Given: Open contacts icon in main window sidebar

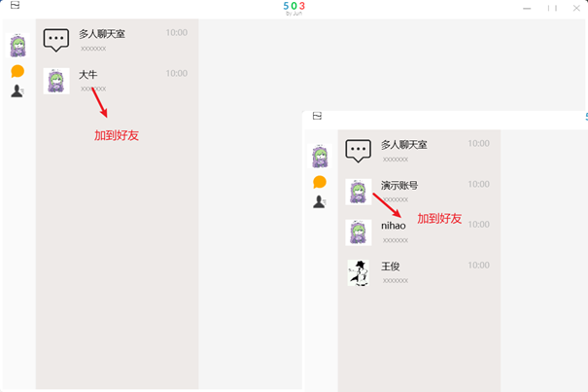Looking at the screenshot, I should point(17,90).
